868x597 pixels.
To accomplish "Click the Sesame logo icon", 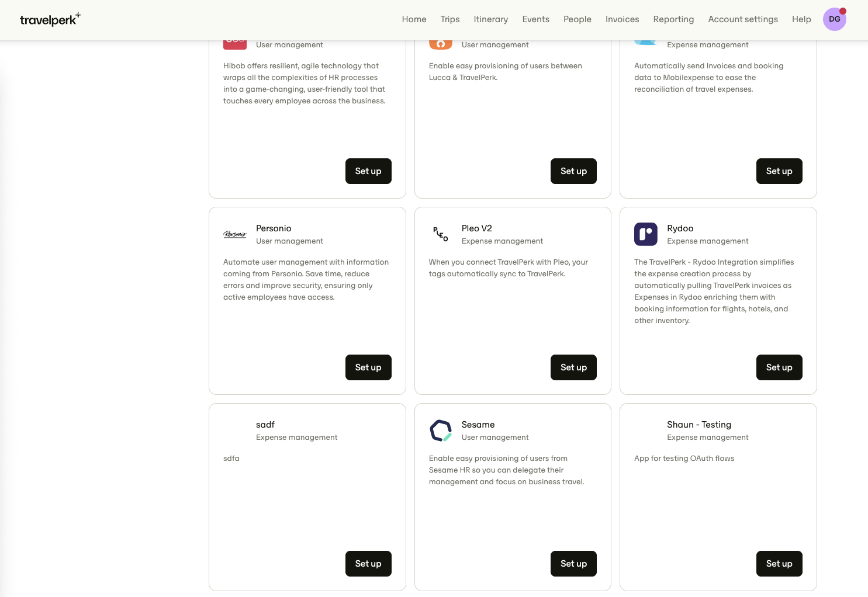I will point(441,431).
